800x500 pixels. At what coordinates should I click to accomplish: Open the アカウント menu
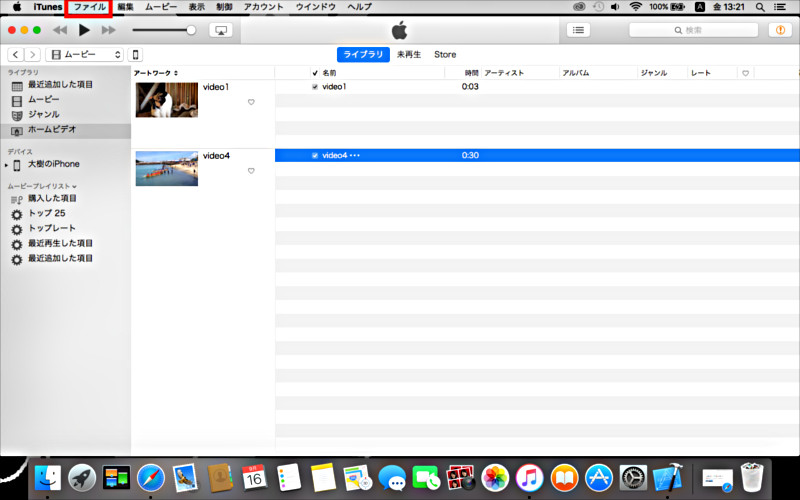[x=263, y=7]
